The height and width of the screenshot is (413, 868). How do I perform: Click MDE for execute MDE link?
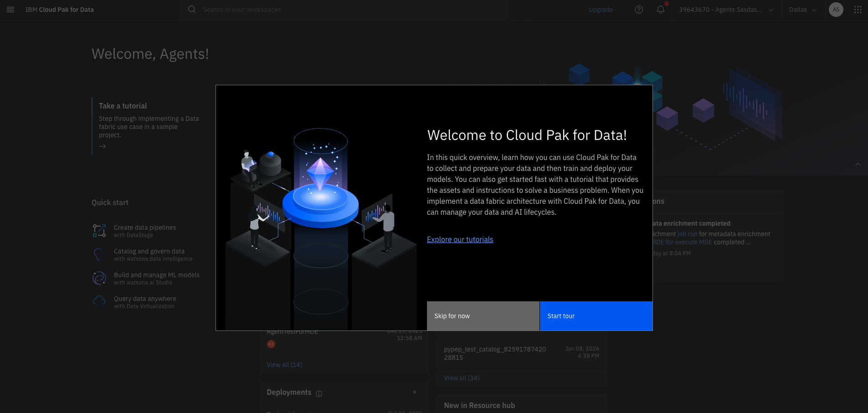pyautogui.click(x=682, y=242)
